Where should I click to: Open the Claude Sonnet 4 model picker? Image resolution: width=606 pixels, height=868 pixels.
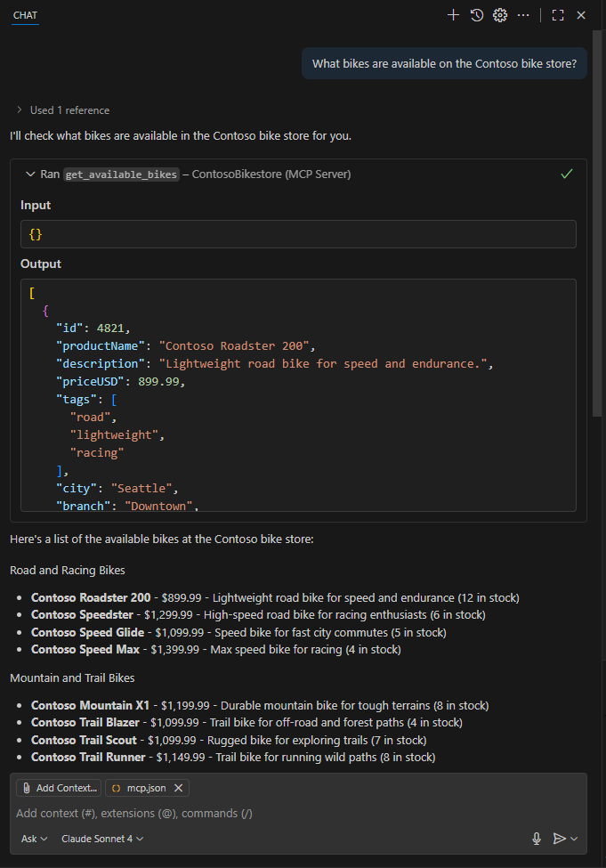102,839
